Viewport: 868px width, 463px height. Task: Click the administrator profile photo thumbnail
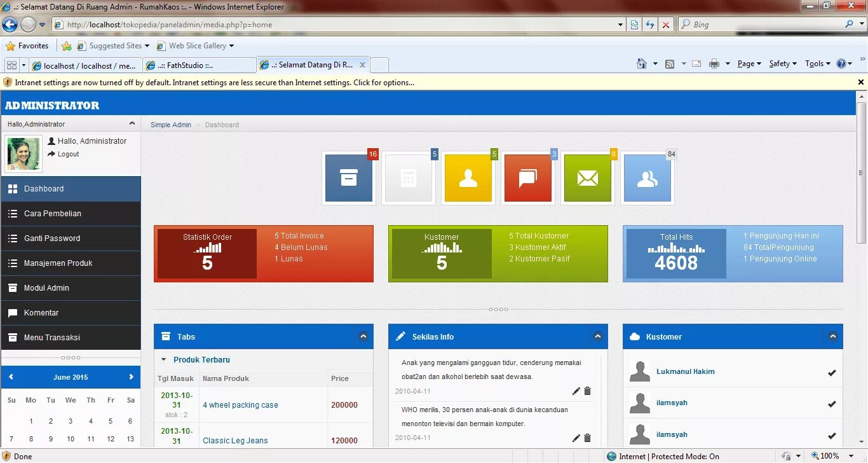click(24, 153)
